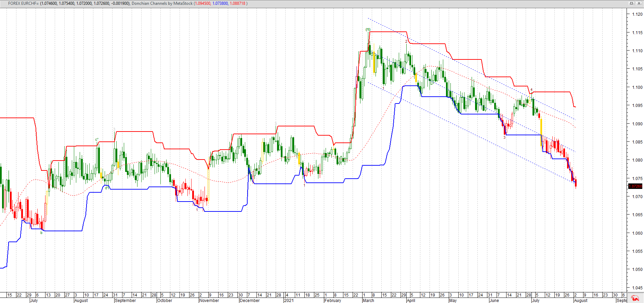Click the June month label
The image size is (644, 303).
tap(494, 301)
